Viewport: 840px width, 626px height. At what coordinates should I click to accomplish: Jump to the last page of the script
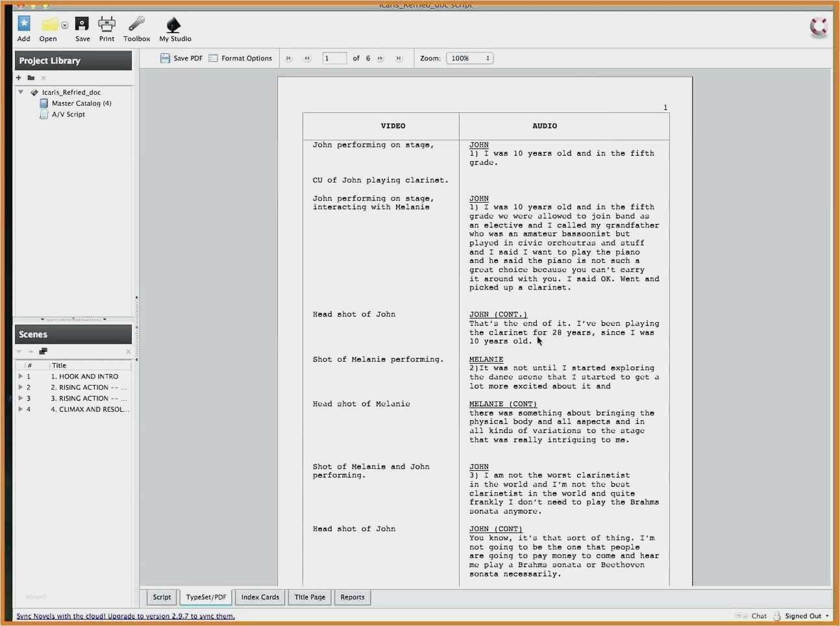click(x=398, y=58)
